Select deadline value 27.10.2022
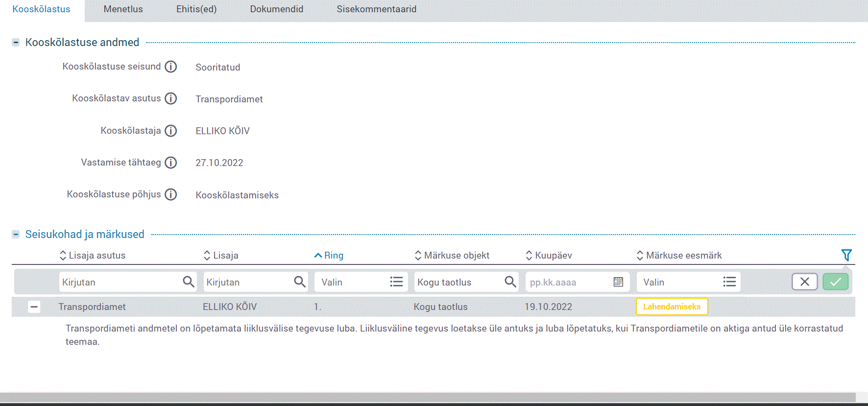The width and height of the screenshot is (868, 406). [x=219, y=163]
